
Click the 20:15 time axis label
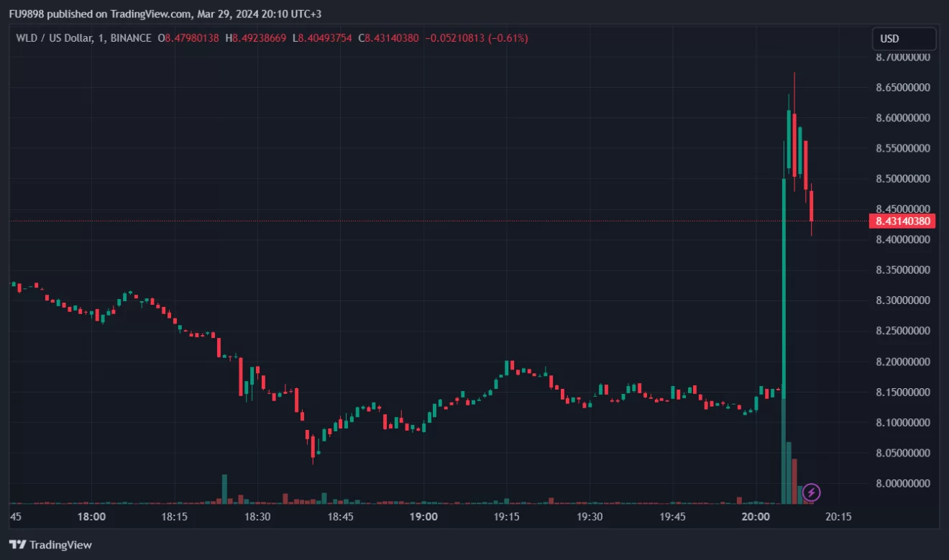click(838, 517)
